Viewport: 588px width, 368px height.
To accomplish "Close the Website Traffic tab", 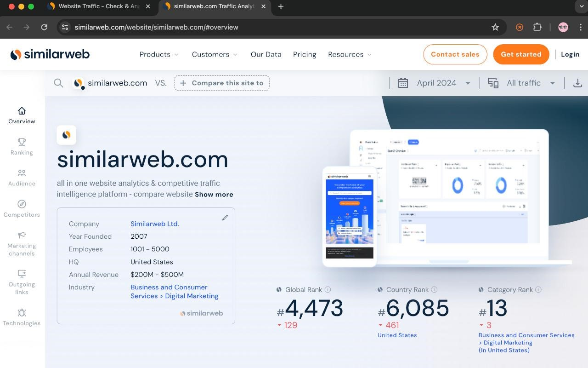I will [147, 6].
